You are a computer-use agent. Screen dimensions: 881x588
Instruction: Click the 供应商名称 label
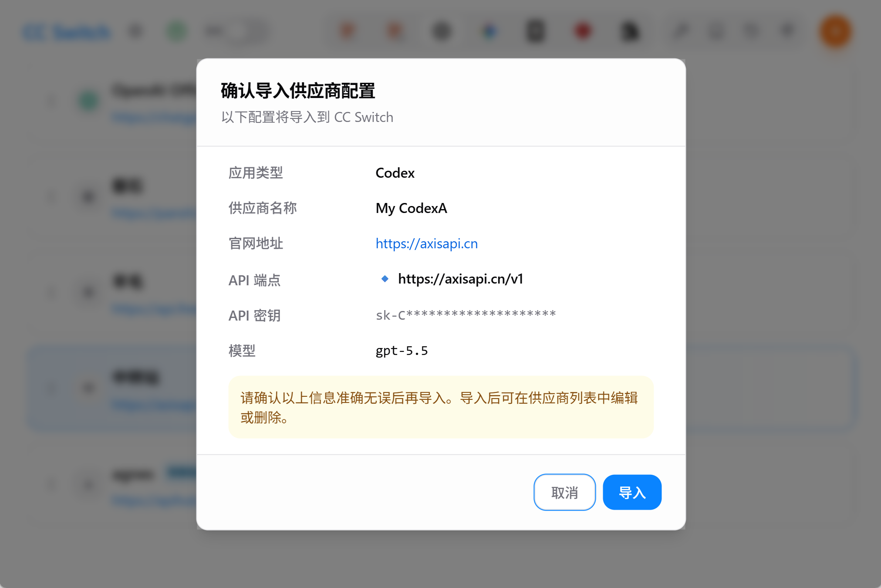click(x=263, y=208)
